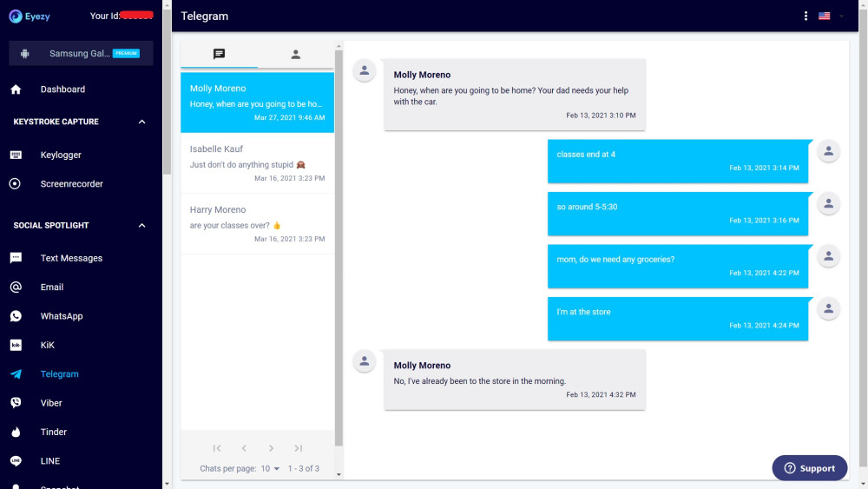Viewport: 868px width, 489px height.
Task: Open the Samsung Galaxy device selector
Action: click(81, 53)
